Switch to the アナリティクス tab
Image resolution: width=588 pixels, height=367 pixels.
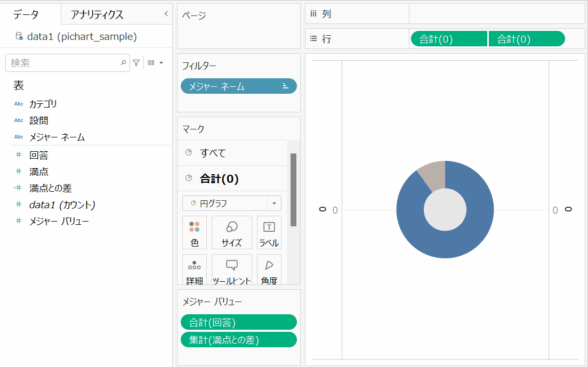click(x=96, y=14)
